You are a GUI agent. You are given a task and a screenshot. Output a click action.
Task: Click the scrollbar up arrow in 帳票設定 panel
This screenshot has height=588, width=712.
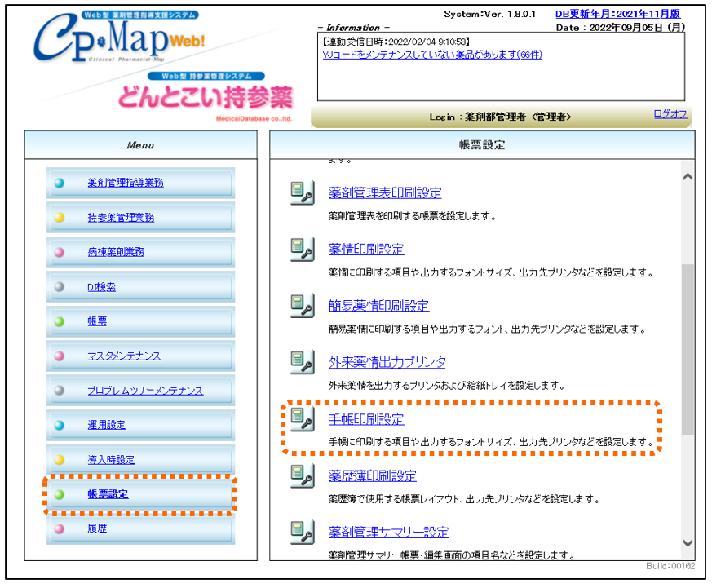tap(687, 177)
